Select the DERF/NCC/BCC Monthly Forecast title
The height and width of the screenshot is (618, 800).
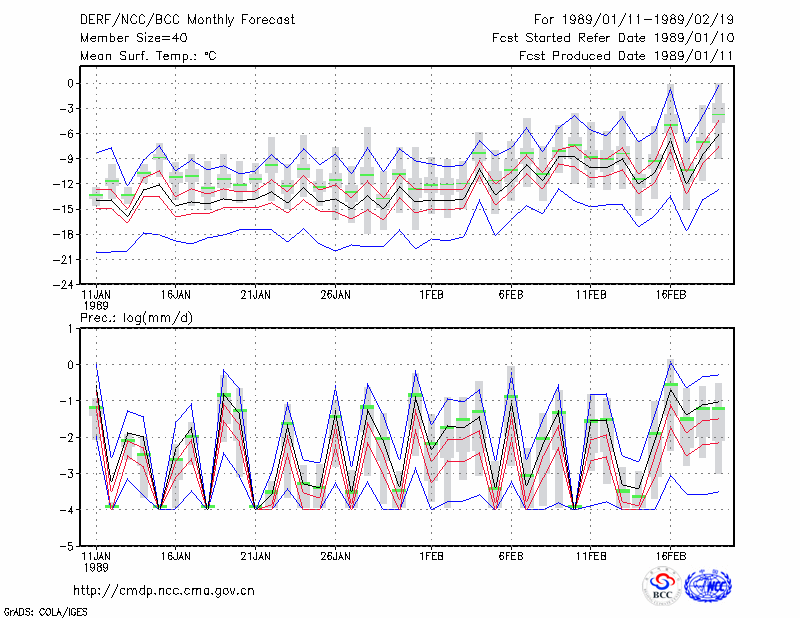[x=187, y=20]
